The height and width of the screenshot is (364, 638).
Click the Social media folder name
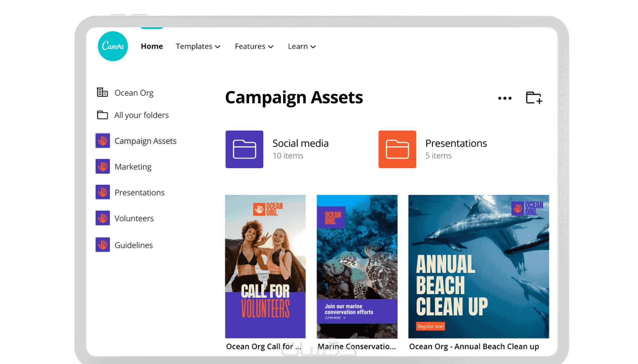pos(301,143)
